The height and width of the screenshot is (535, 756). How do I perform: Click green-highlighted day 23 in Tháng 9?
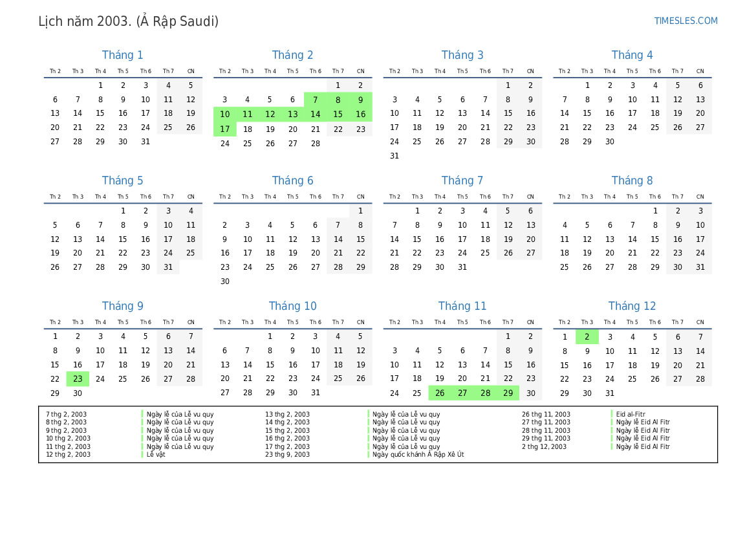tap(78, 379)
